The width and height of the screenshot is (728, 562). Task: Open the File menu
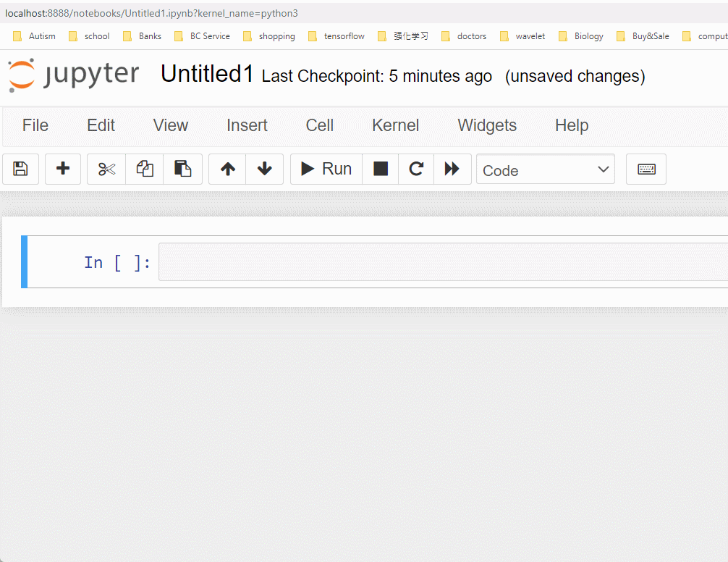coord(35,125)
